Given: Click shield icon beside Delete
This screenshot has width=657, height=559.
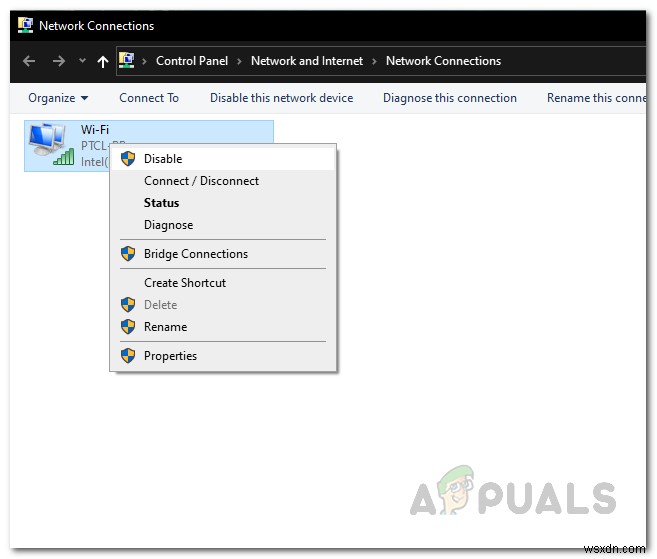Looking at the screenshot, I should pyautogui.click(x=128, y=305).
